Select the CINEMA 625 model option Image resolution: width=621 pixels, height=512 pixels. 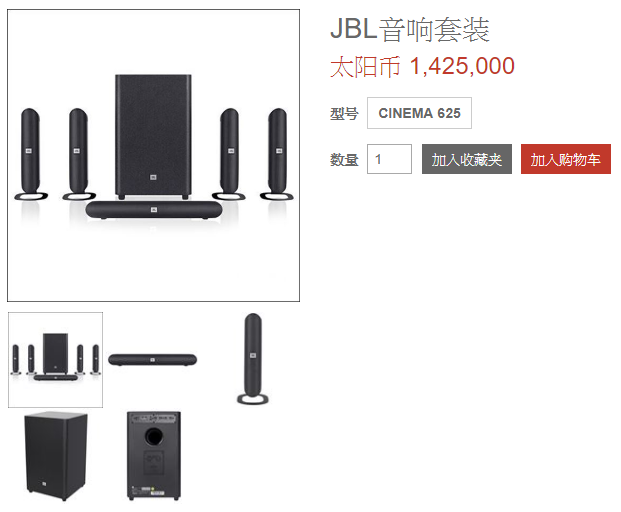point(419,113)
